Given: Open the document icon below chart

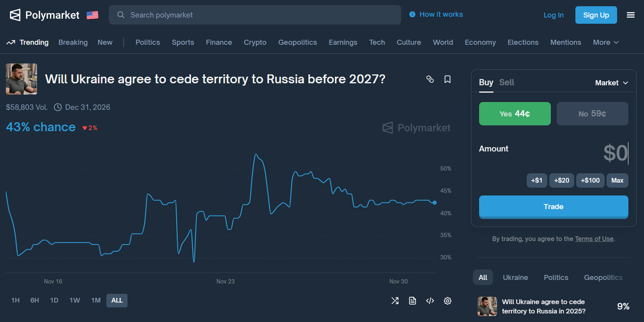Looking at the screenshot, I should pyautogui.click(x=412, y=301).
